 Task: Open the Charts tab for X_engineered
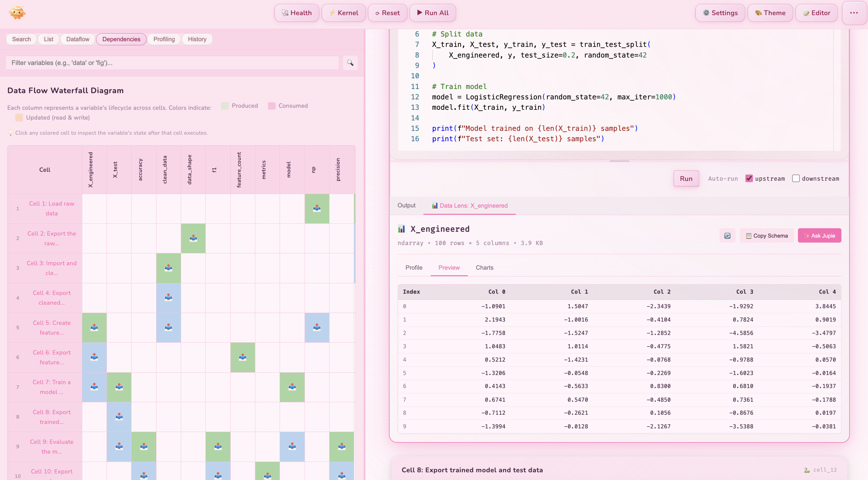pyautogui.click(x=484, y=268)
